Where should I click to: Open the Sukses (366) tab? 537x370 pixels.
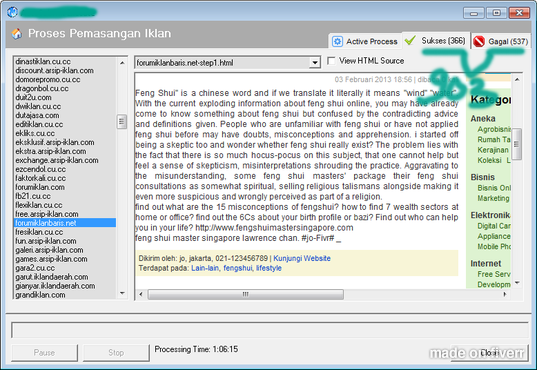click(436, 40)
